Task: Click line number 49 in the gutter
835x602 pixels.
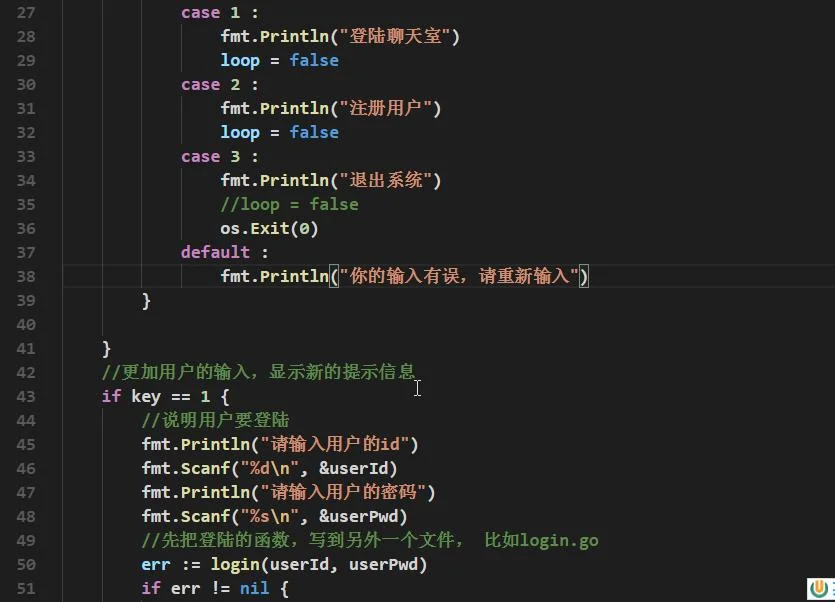Action: [x=26, y=540]
